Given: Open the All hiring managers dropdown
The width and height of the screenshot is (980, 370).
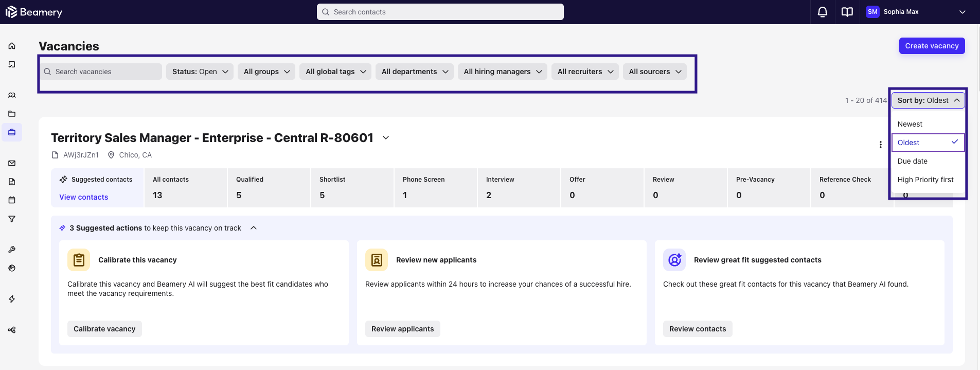Looking at the screenshot, I should (502, 72).
